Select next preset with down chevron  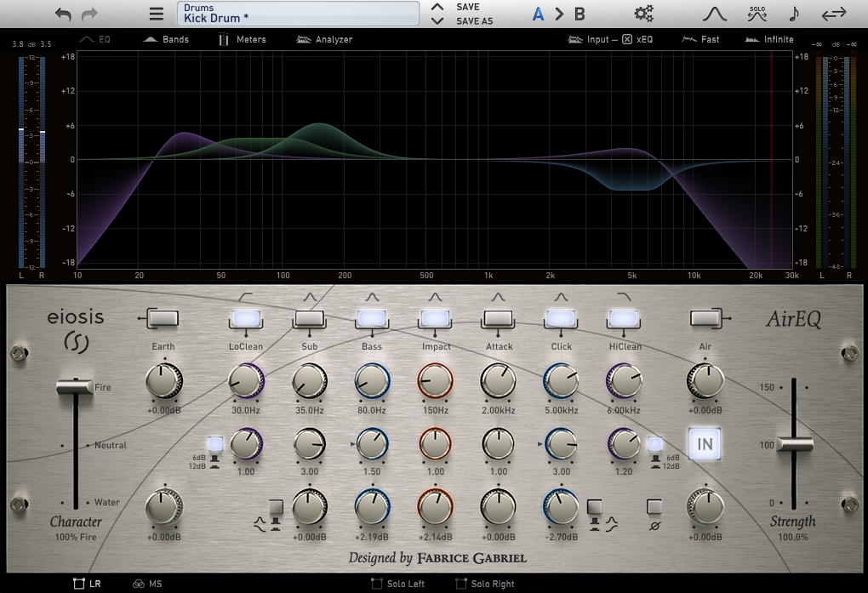pos(437,20)
